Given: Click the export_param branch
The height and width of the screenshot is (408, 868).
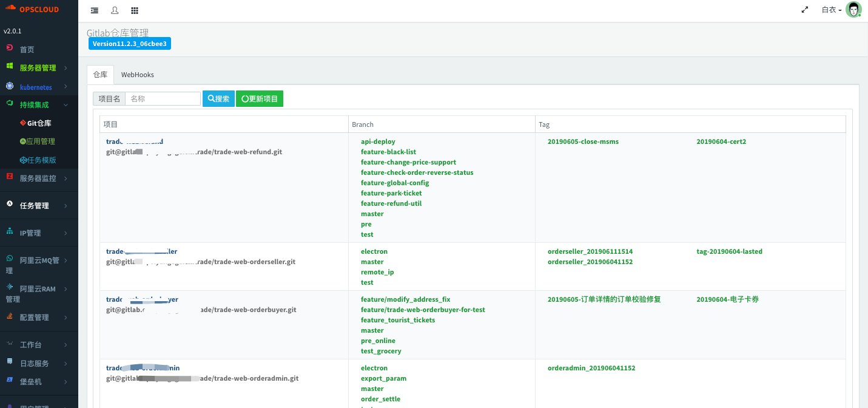Looking at the screenshot, I should pyautogui.click(x=383, y=378).
